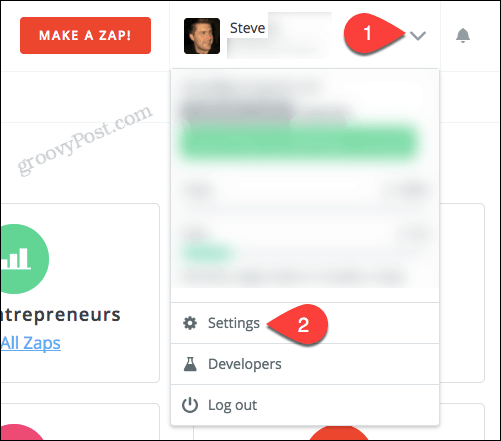Click the small green bar in menu
The image size is (501, 441).
(207, 253)
